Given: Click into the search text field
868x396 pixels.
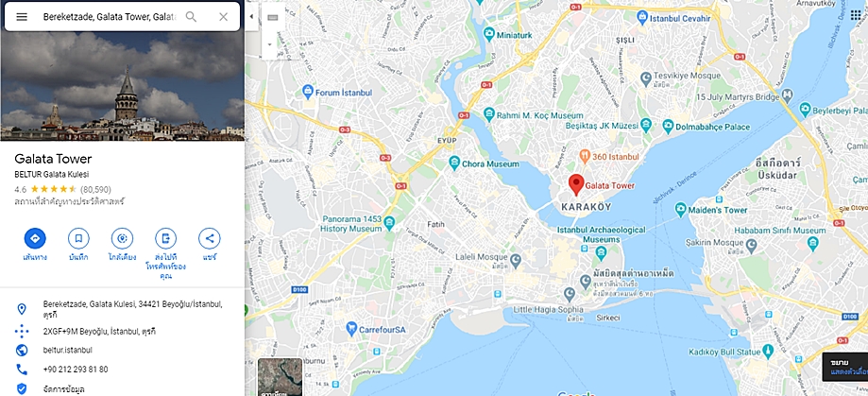Looking at the screenshot, I should [110, 17].
